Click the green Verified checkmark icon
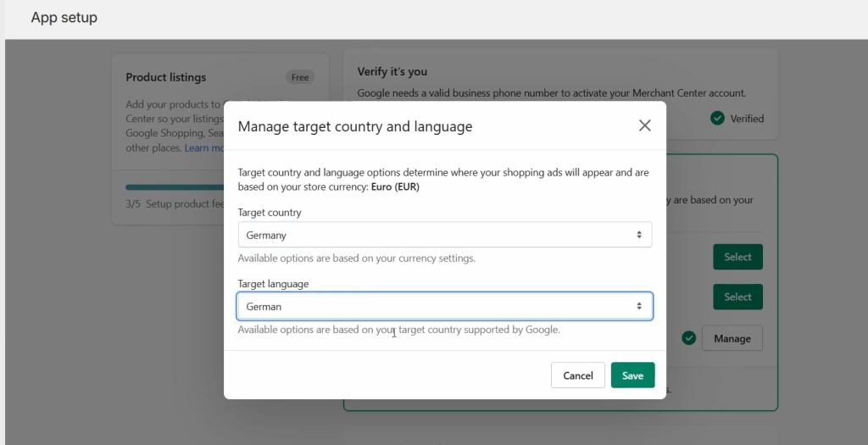The image size is (868, 445). click(x=718, y=119)
